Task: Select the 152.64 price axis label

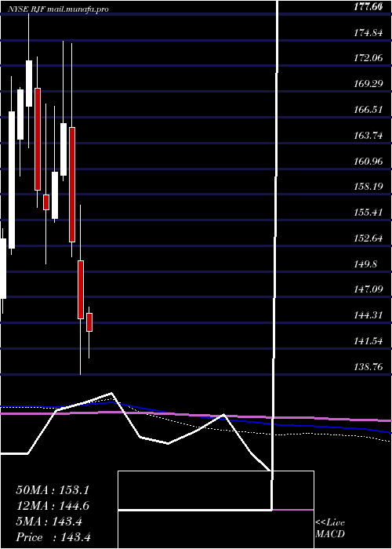Action: (368, 238)
